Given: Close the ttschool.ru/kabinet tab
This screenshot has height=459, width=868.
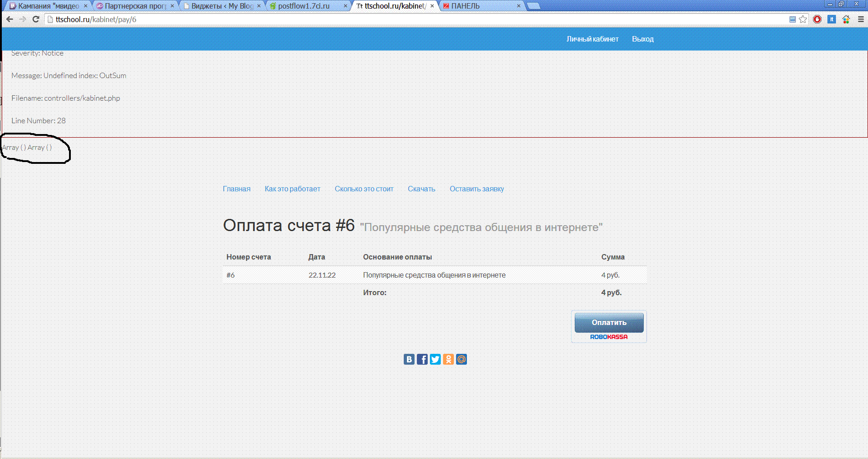Looking at the screenshot, I should coord(432,6).
